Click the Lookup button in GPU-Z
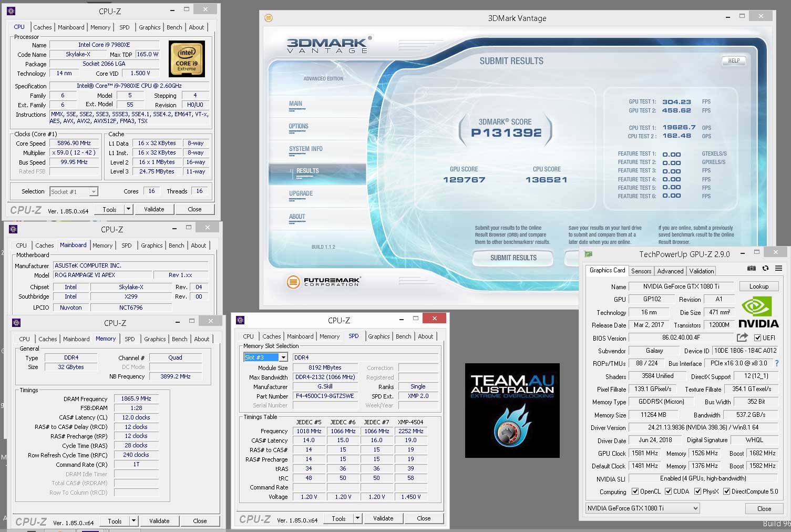Viewport: 791px width, 532px height. (759, 287)
